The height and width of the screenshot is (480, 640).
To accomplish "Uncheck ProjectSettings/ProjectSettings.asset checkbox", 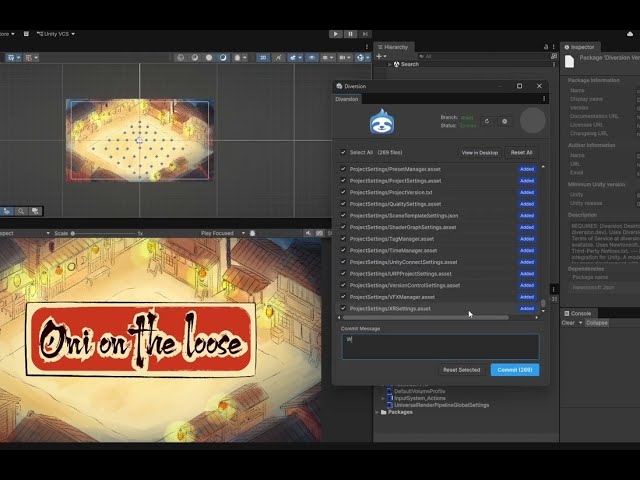I will (343, 180).
